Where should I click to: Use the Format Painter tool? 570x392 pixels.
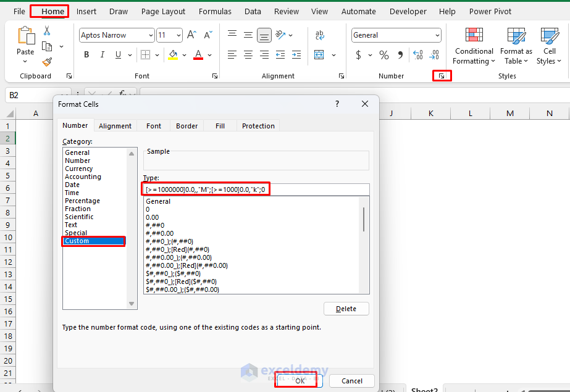coord(47,62)
